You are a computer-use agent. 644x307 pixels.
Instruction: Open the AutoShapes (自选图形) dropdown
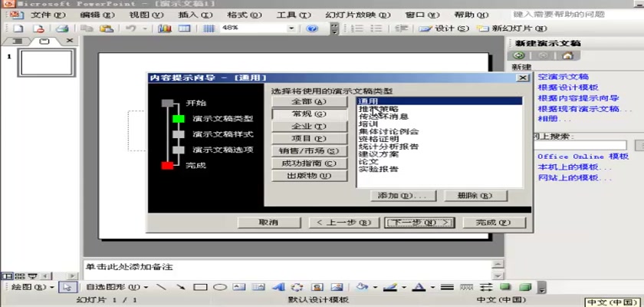coord(117,287)
